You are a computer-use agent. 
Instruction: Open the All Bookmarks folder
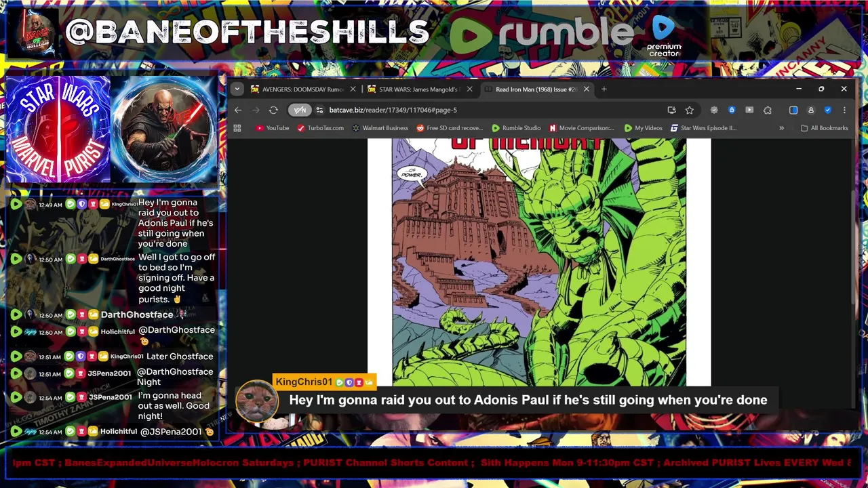tap(824, 128)
